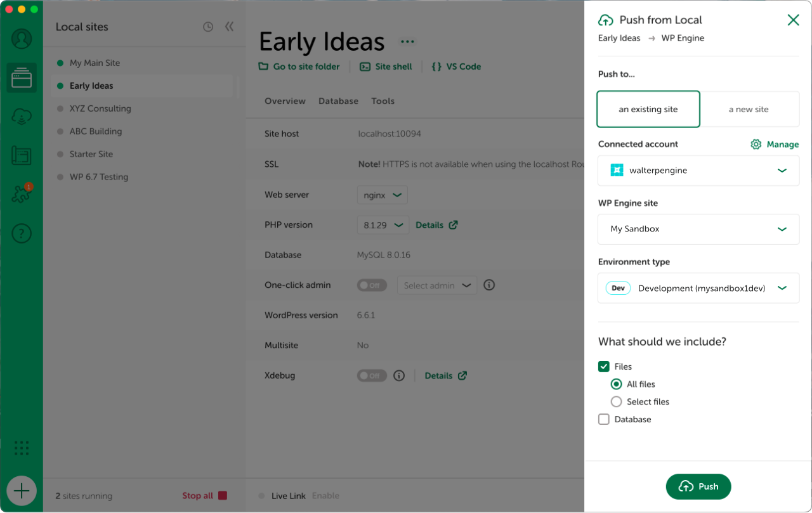Click the Manage account link
Image resolution: width=812 pixels, height=513 pixels.
pyautogui.click(x=775, y=144)
